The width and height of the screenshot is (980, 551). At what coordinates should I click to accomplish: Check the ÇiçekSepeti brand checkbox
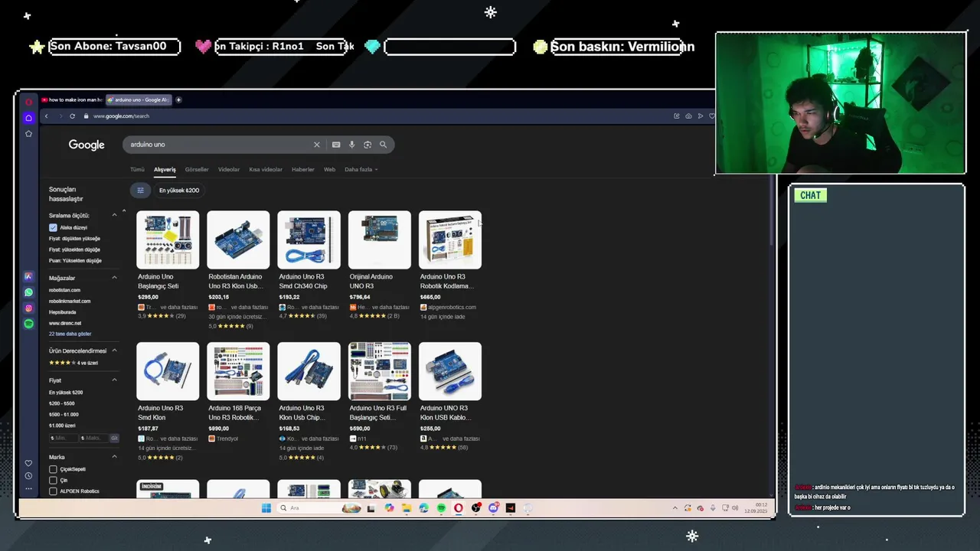[53, 469]
